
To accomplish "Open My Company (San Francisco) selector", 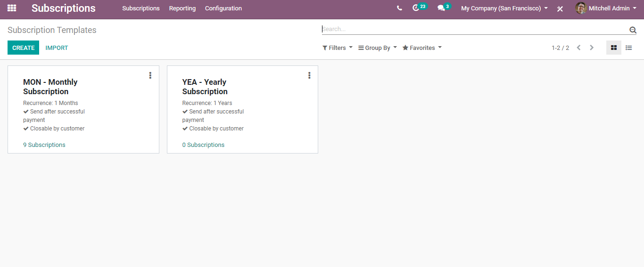I will (x=504, y=8).
